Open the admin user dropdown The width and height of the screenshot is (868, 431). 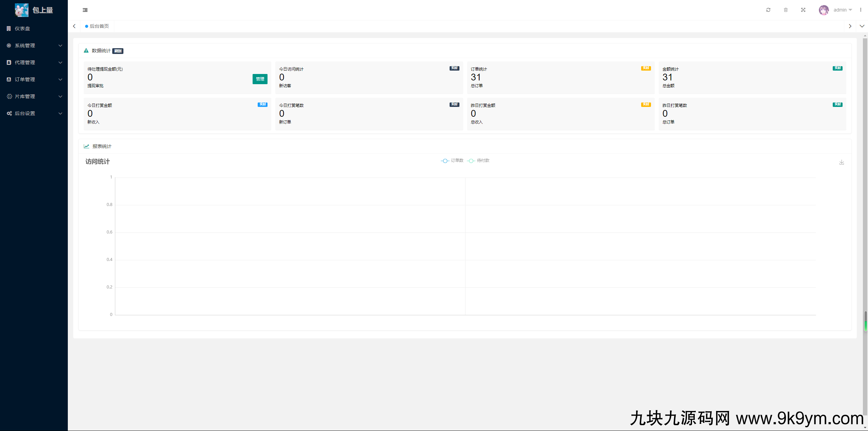(x=843, y=10)
